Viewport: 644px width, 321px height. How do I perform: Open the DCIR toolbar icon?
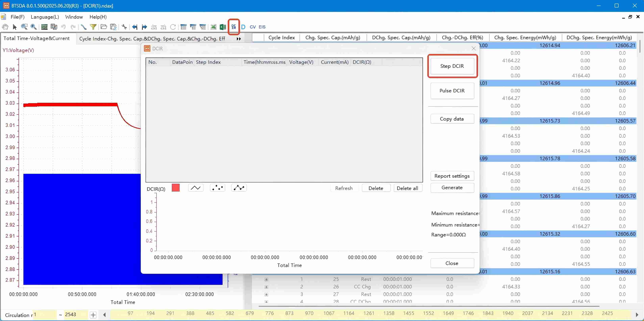click(x=234, y=27)
